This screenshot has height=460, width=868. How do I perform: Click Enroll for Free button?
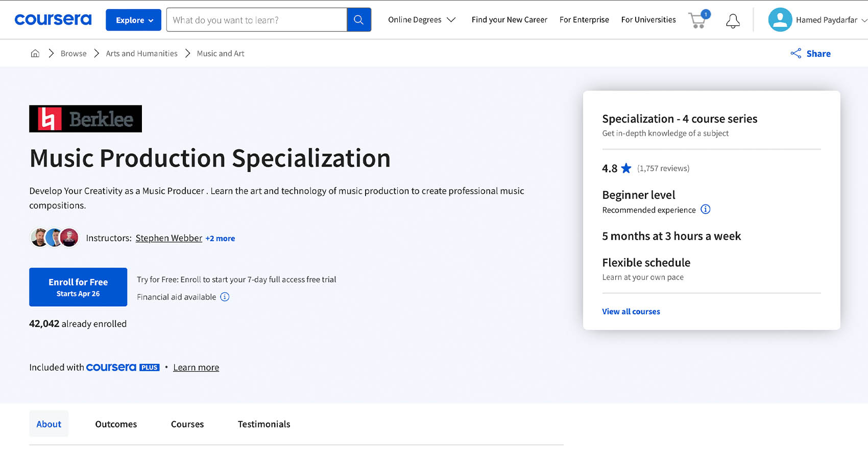pyautogui.click(x=78, y=287)
